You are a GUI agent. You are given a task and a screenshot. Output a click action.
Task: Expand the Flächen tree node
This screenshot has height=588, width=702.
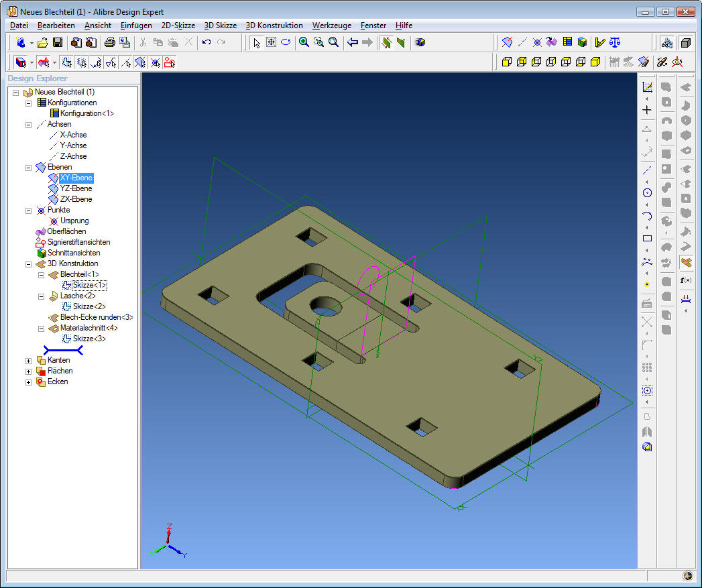(28, 371)
